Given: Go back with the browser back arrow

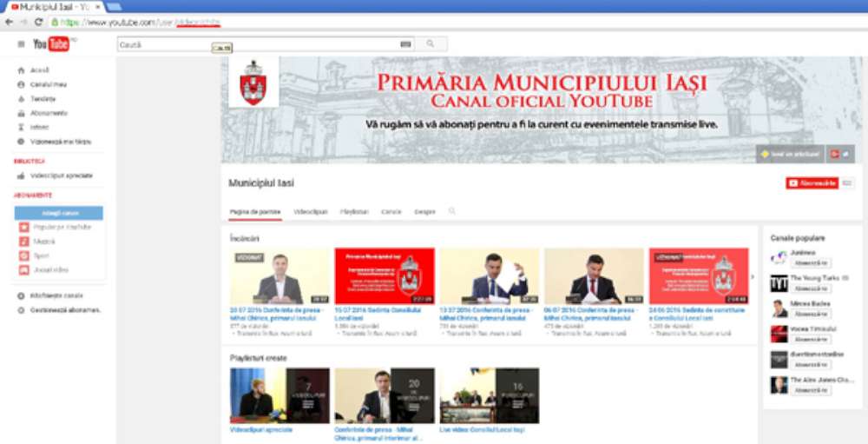Looking at the screenshot, I should 9,23.
